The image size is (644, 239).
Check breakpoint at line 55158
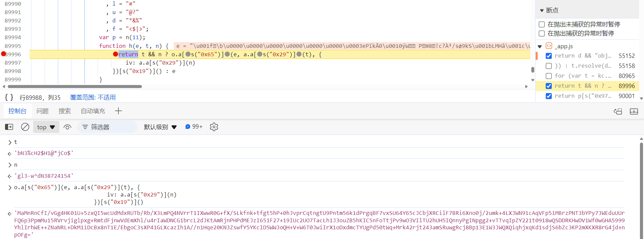(x=549, y=66)
